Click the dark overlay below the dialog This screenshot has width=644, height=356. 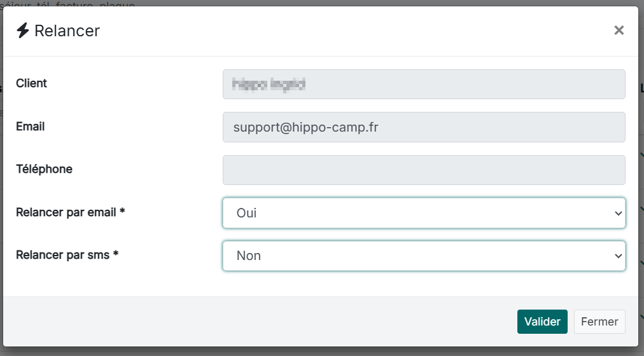click(x=318, y=352)
